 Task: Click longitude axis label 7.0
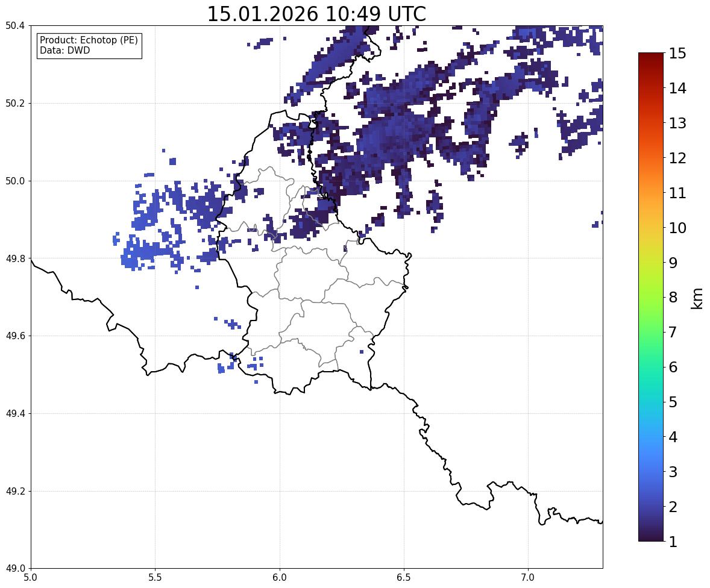click(x=528, y=578)
